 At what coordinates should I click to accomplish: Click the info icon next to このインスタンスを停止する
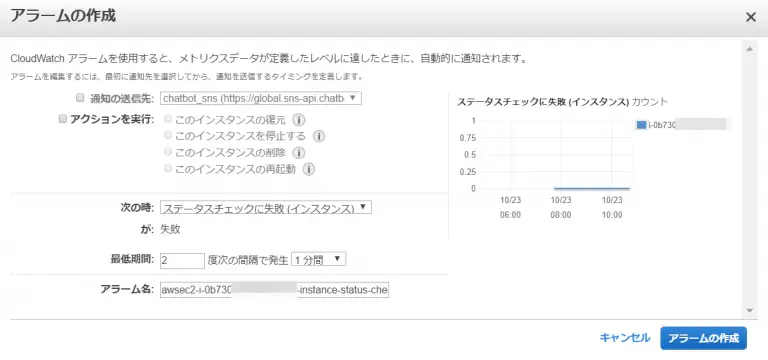(x=319, y=136)
